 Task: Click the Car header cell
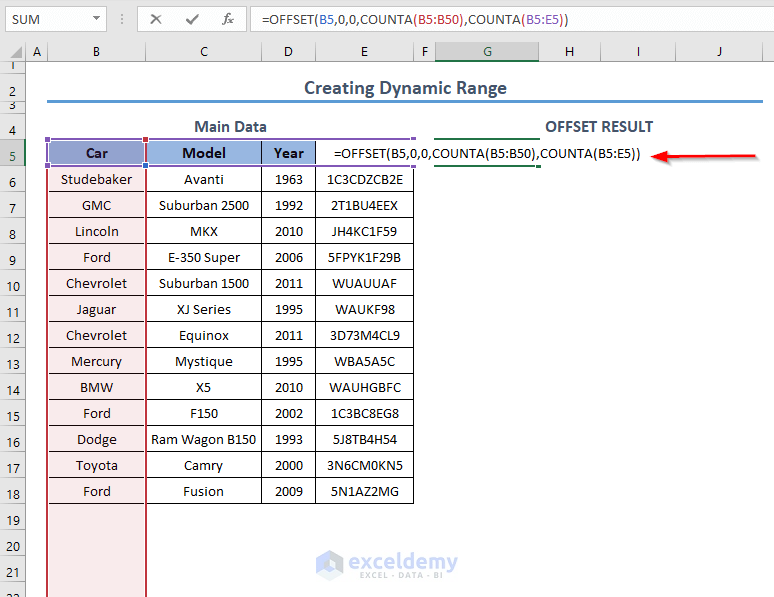pyautogui.click(x=97, y=153)
